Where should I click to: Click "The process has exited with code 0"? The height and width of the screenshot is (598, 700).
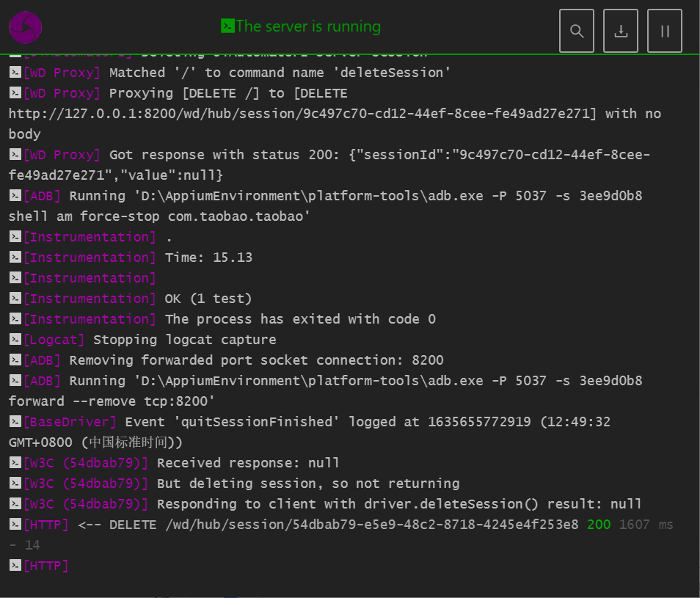coord(300,319)
